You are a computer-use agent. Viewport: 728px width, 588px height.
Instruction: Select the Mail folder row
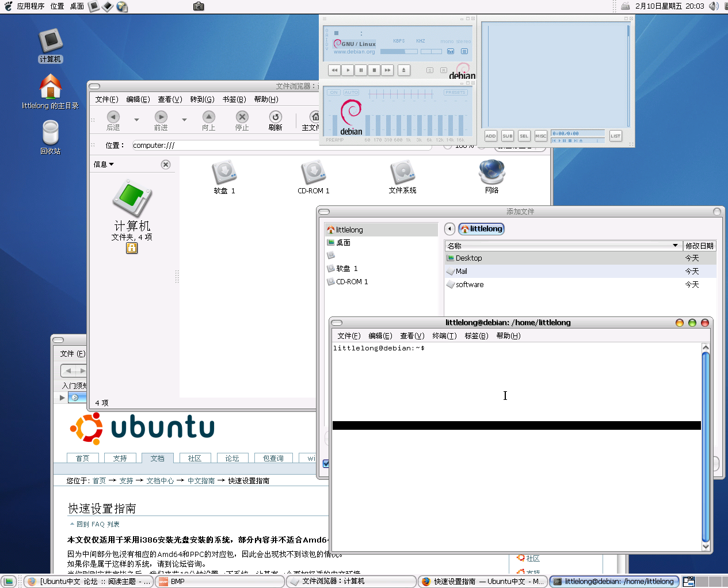[580, 272]
